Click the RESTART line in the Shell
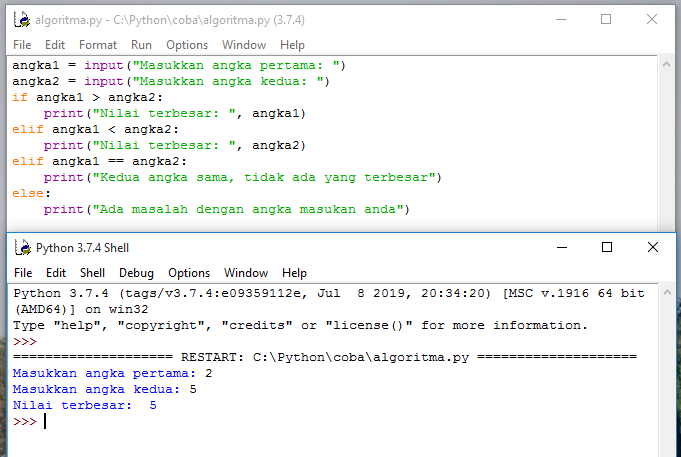Screen dimensions: 681x457 point(325,358)
